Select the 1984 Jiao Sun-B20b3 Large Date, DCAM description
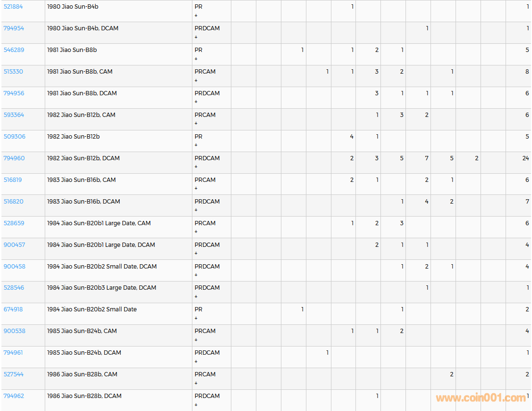532x411 pixels. tap(101, 288)
